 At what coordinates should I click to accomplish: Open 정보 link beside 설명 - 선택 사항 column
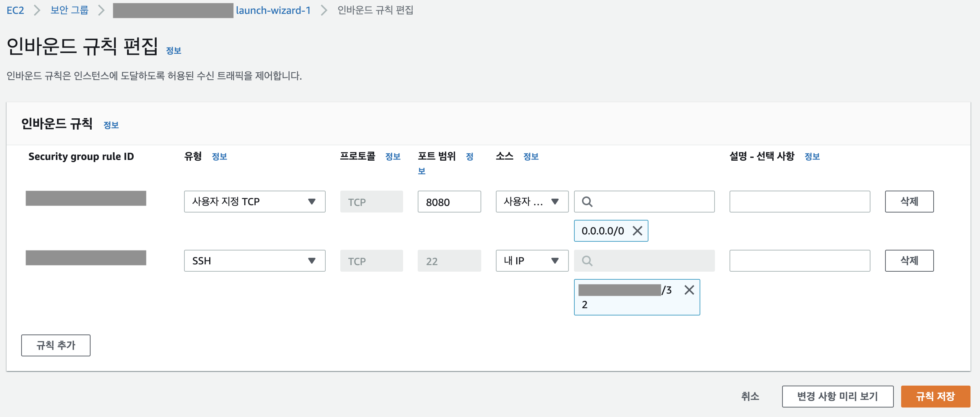[812, 156]
